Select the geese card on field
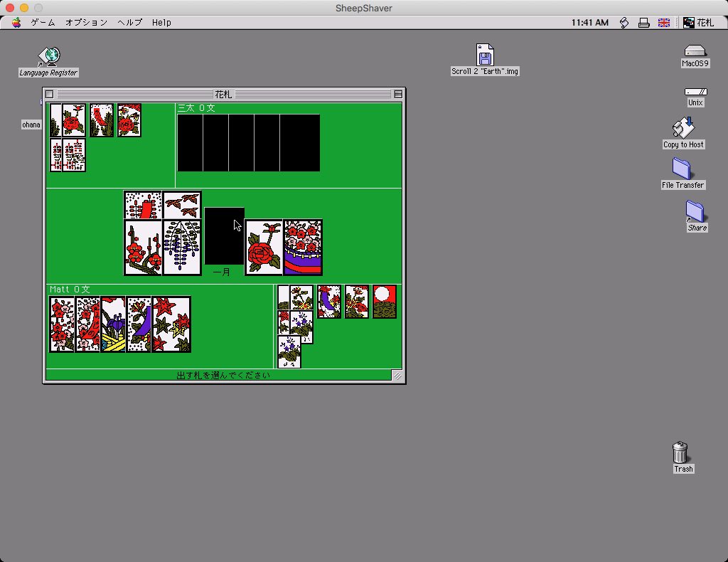The height and width of the screenshot is (562, 728). pos(182,205)
